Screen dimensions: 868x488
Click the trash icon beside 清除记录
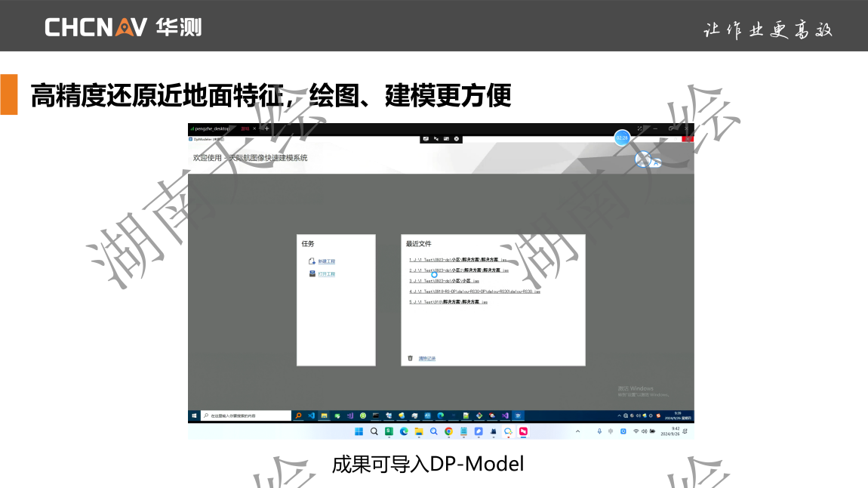click(x=411, y=358)
